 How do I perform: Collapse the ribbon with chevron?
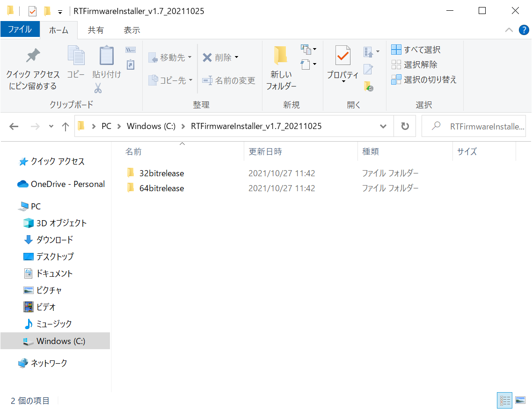(509, 30)
